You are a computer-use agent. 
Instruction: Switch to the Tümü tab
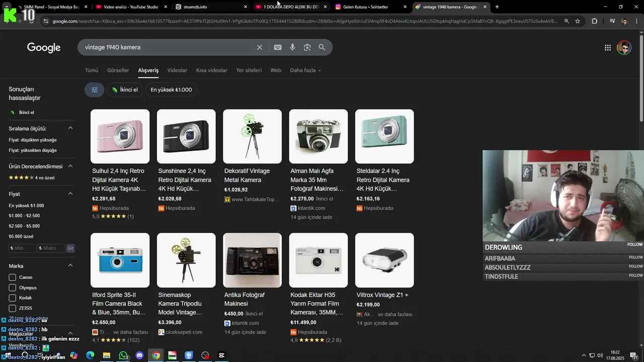[x=92, y=70]
